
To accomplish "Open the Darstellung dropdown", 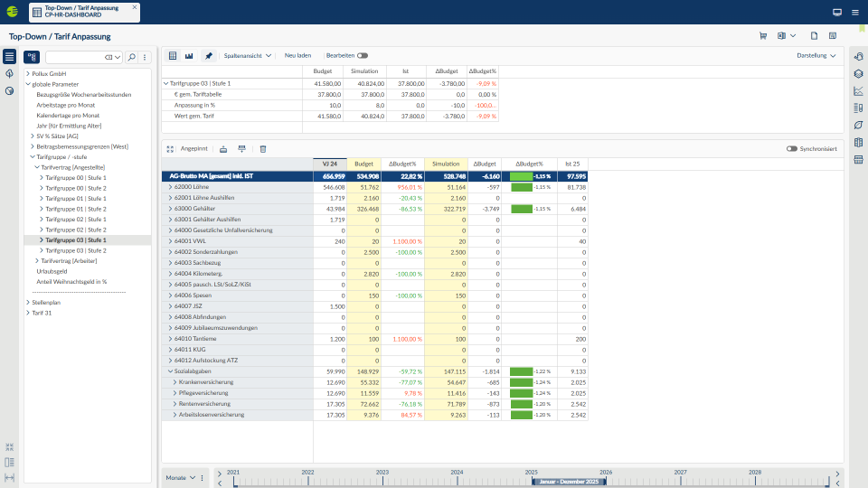I will click(816, 55).
